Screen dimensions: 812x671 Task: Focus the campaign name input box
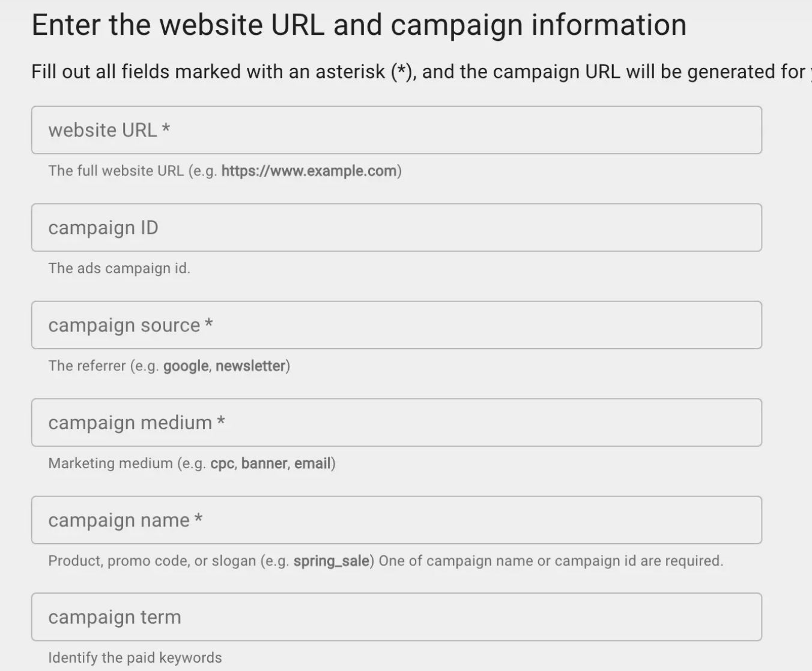click(396, 520)
